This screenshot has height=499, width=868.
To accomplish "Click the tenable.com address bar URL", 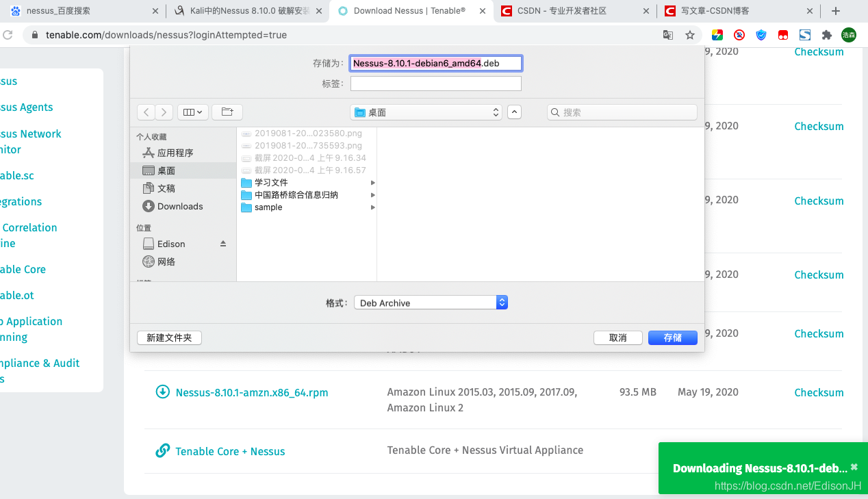I will (166, 35).
